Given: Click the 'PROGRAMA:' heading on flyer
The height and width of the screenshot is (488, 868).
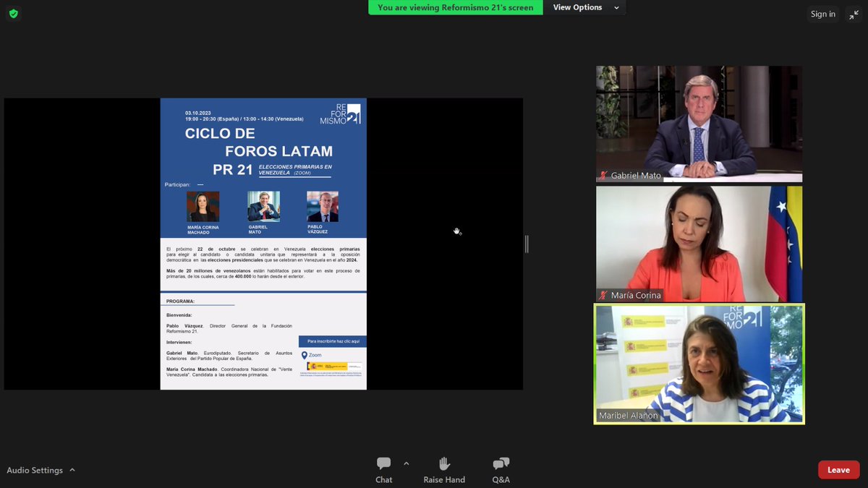Looking at the screenshot, I should click(x=180, y=301).
